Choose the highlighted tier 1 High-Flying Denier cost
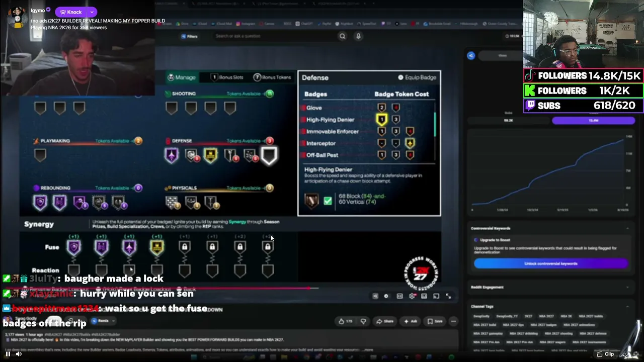The height and width of the screenshot is (362, 644). pyautogui.click(x=381, y=120)
